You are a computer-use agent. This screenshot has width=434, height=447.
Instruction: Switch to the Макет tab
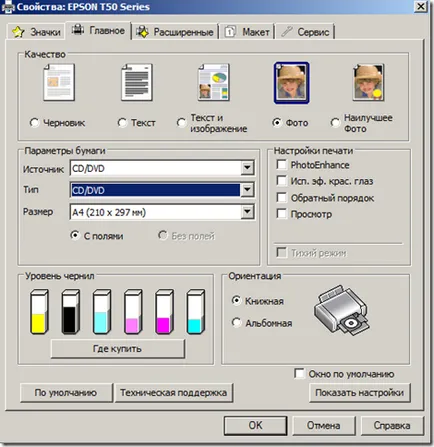(247, 32)
